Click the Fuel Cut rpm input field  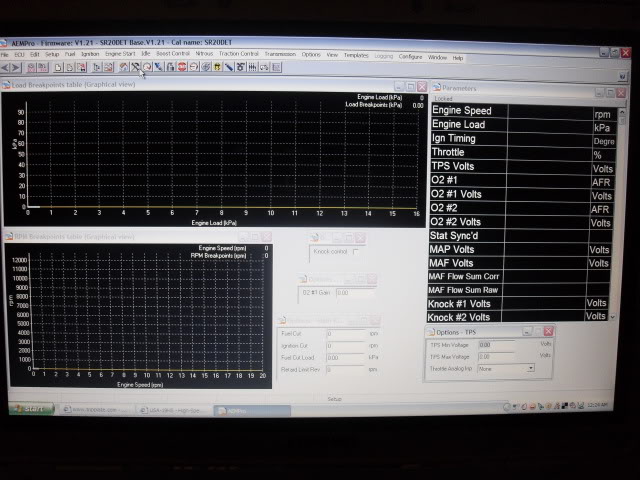[x=345, y=333]
